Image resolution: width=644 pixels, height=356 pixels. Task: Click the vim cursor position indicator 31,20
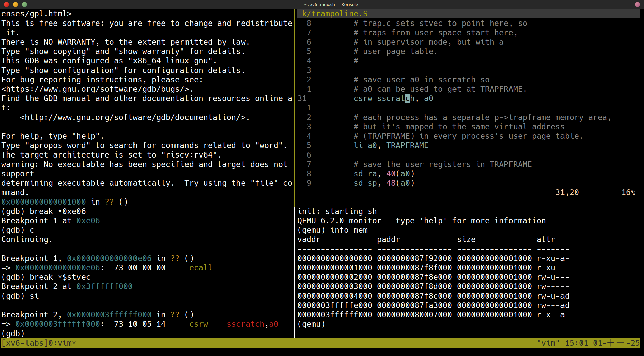(567, 192)
